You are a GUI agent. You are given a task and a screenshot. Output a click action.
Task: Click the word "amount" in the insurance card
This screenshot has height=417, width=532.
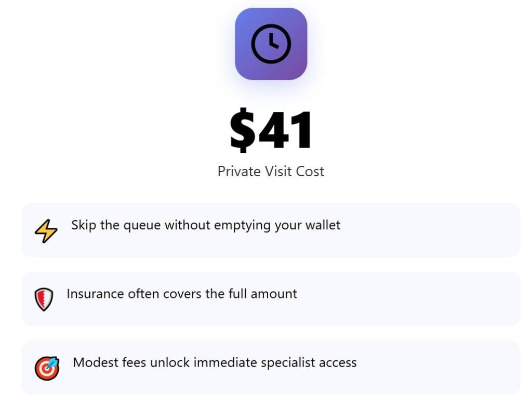click(x=274, y=294)
